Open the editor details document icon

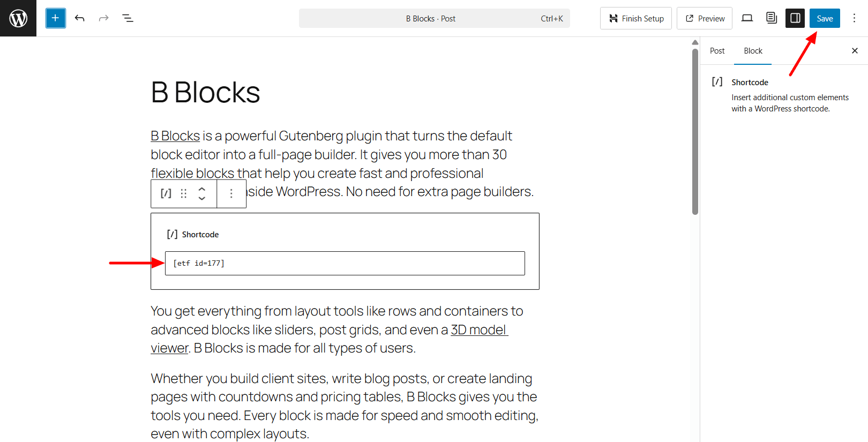(771, 18)
